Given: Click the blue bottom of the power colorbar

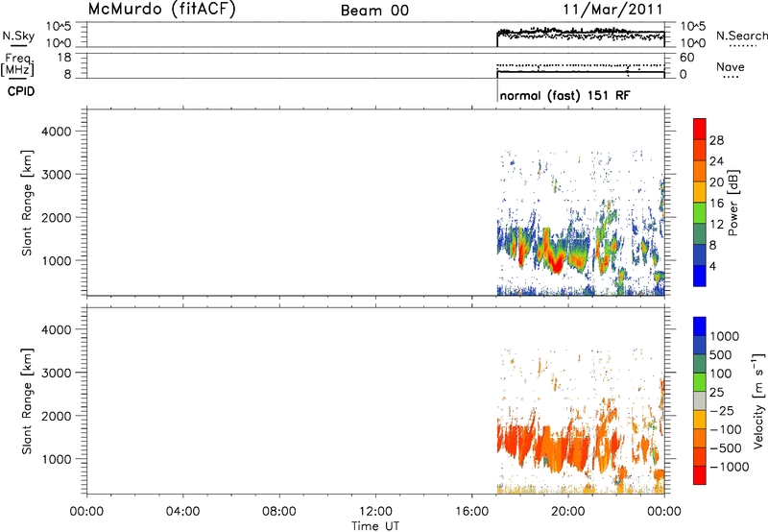Looking at the screenshot, I should click(700, 276).
